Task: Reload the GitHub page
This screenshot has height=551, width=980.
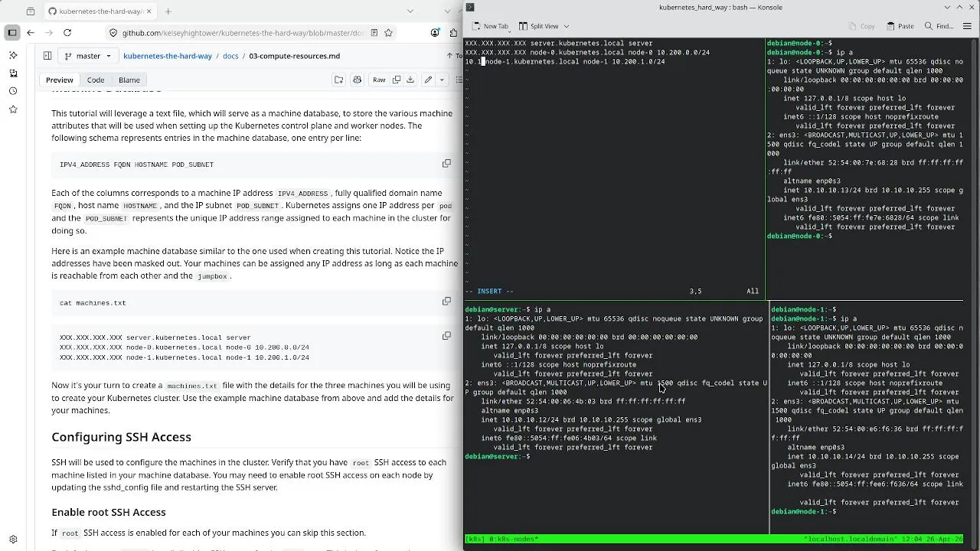Action: click(67, 32)
